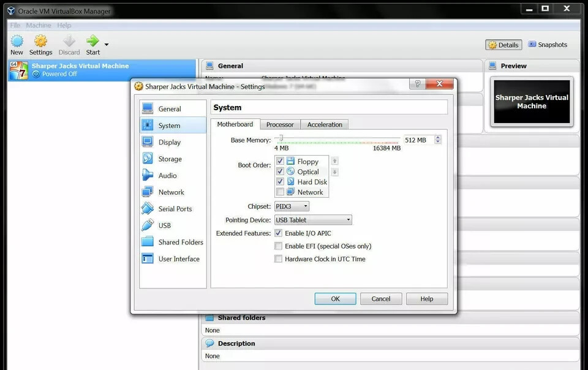Uncheck Optical in the boot order
588x370 pixels.
click(280, 172)
